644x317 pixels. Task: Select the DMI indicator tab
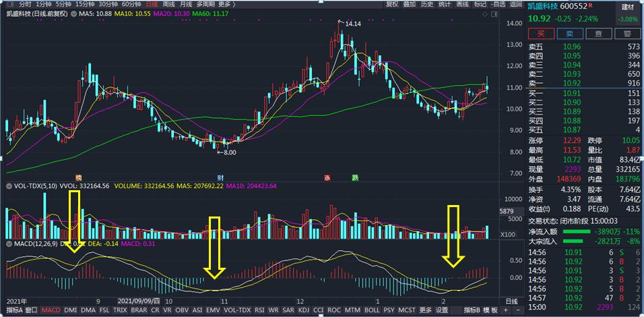coord(70,310)
